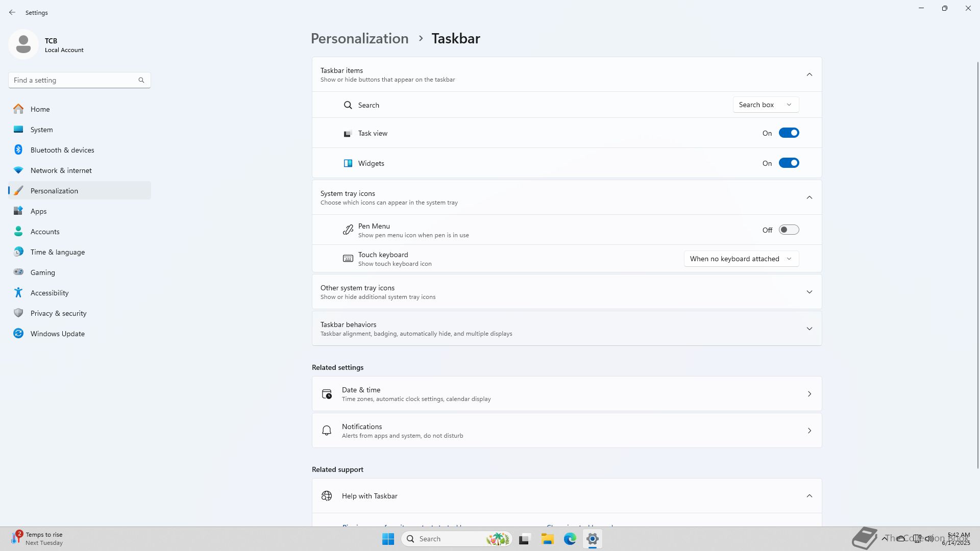The height and width of the screenshot is (551, 980).
Task: Open Date & time related settings
Action: [x=567, y=394]
